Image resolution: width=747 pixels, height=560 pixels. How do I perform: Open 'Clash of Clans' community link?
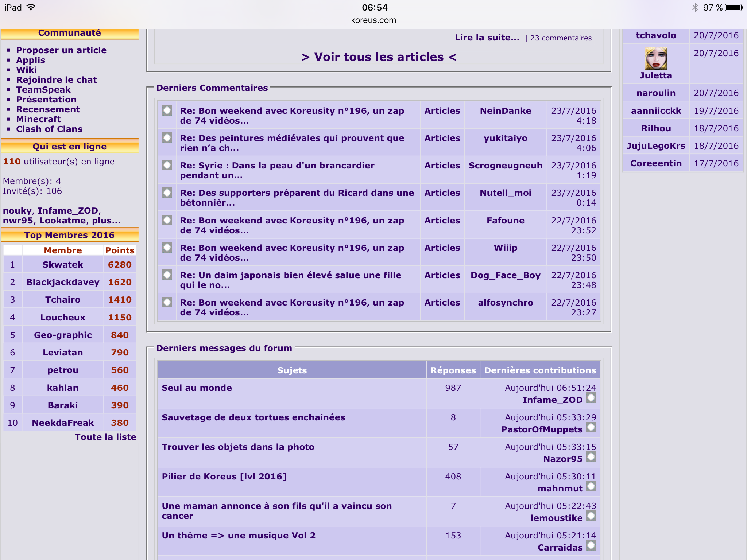(49, 129)
